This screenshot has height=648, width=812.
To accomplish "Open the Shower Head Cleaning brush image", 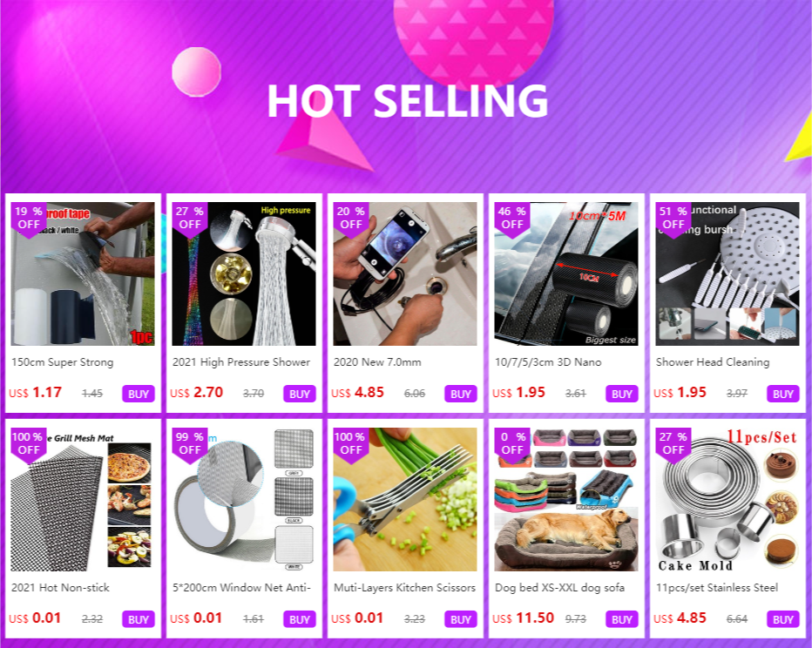I will [x=727, y=273].
